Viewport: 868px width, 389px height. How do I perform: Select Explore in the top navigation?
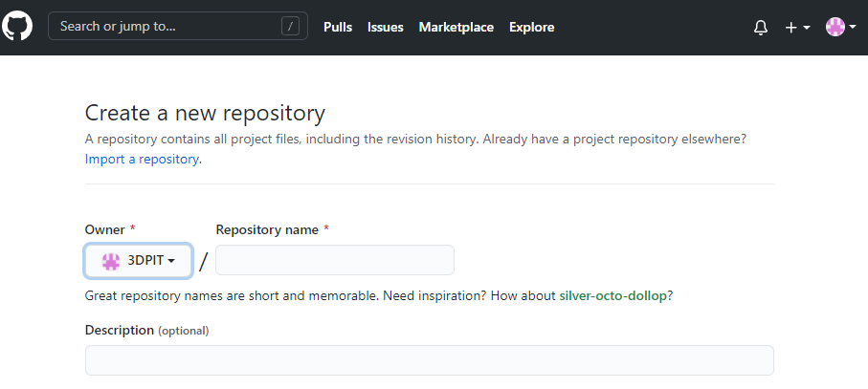pyautogui.click(x=531, y=27)
